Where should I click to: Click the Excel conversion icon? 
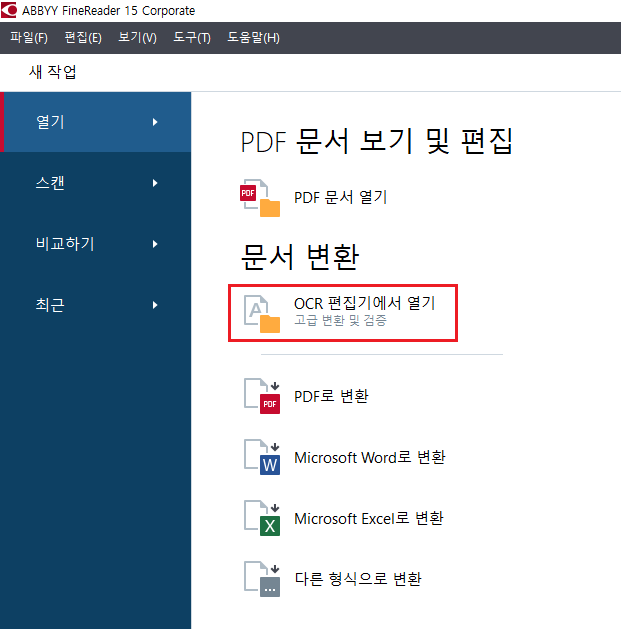coord(262,518)
